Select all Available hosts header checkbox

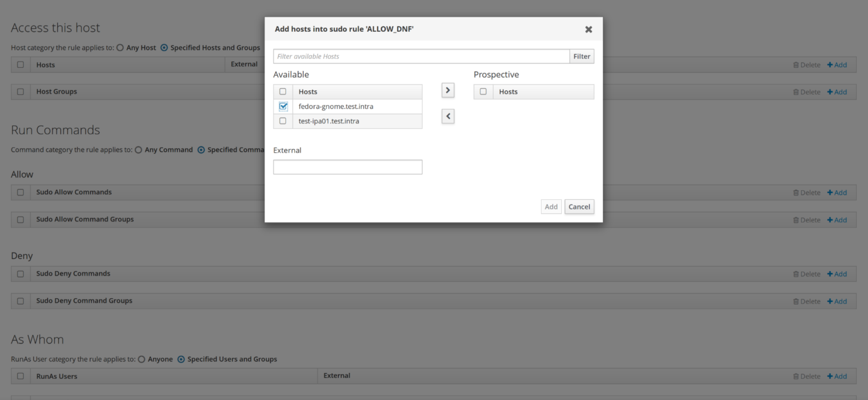[x=283, y=92]
